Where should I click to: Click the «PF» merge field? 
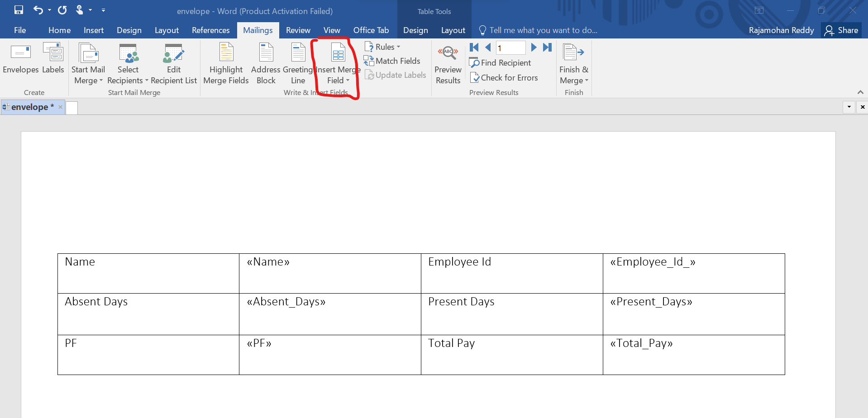click(x=259, y=343)
